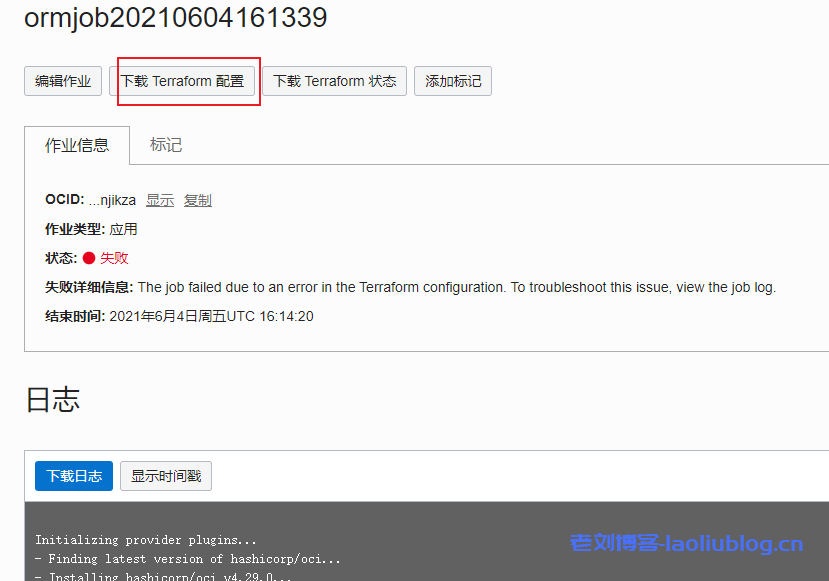Click the truncated OCID value ...njikza
The width and height of the screenshot is (829, 581).
112,200
